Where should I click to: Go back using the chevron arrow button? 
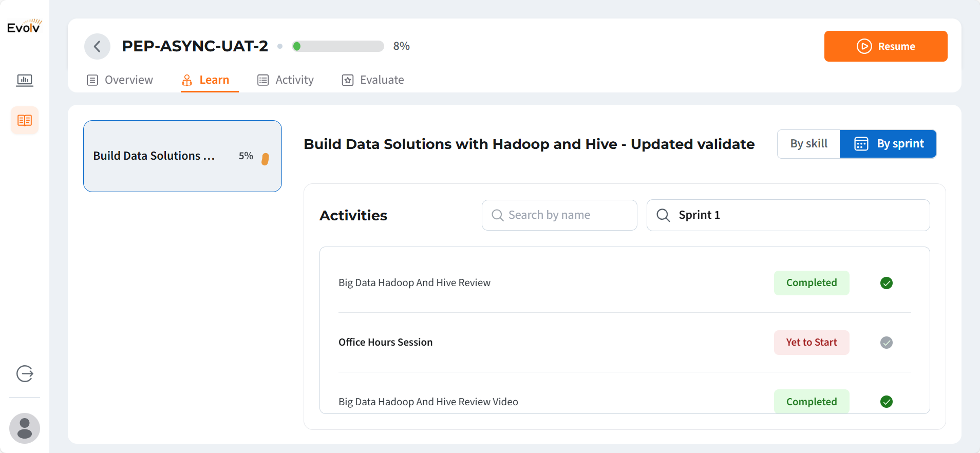click(97, 46)
